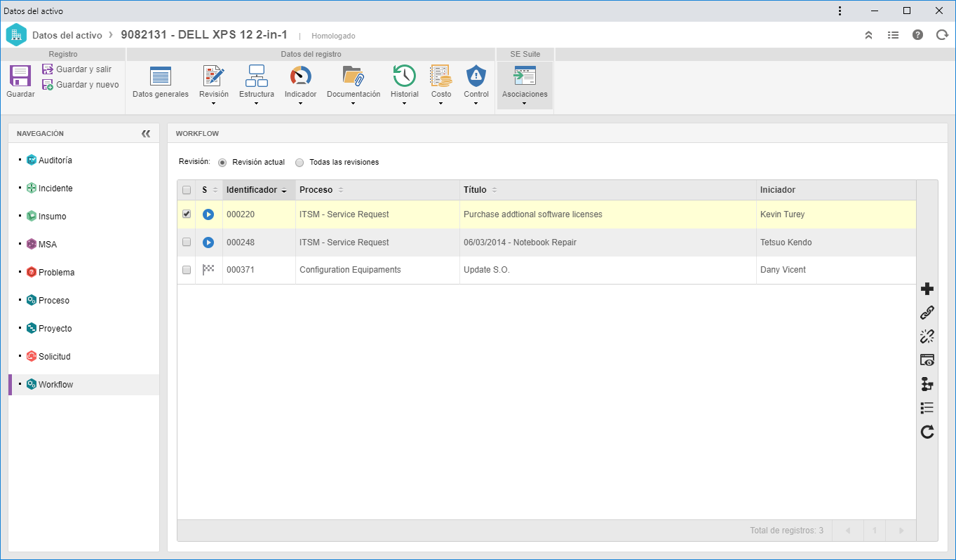Click Guardar y nuevo button
The width and height of the screenshot is (956, 560).
pyautogui.click(x=81, y=85)
